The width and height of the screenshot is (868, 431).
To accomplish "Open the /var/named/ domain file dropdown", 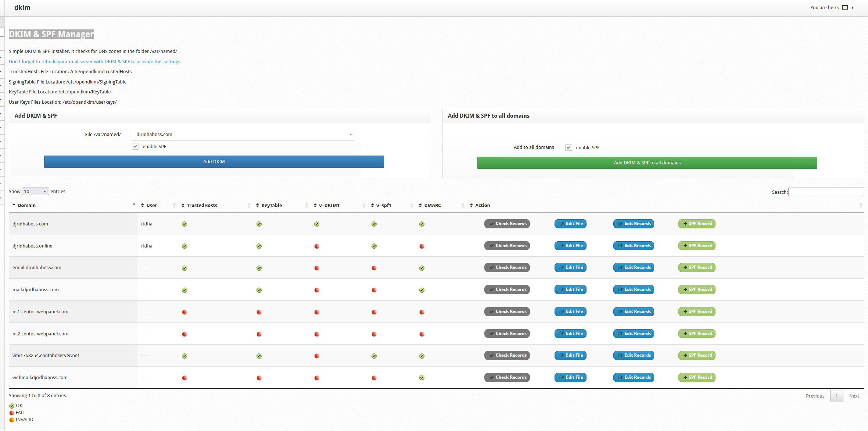I will click(x=243, y=135).
